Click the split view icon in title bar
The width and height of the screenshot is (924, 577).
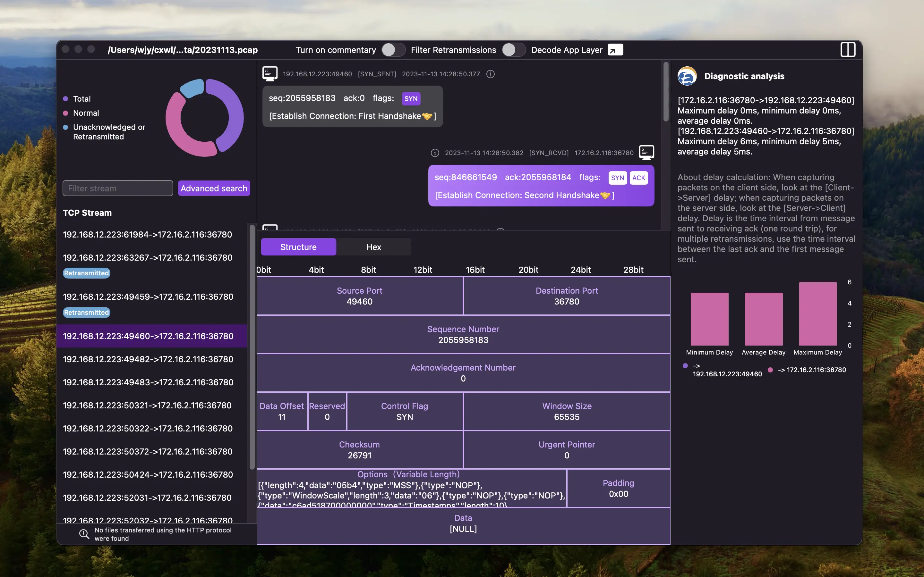click(848, 50)
